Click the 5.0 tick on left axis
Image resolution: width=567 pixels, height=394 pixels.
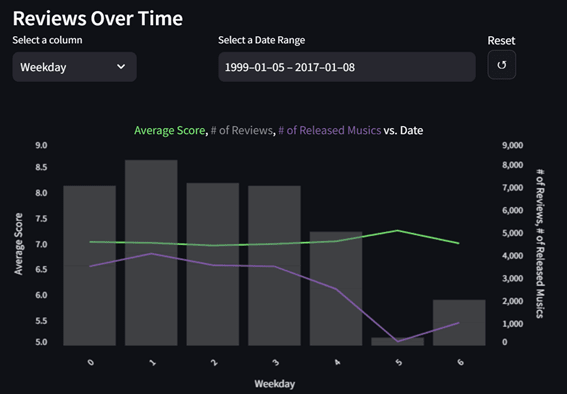point(41,342)
